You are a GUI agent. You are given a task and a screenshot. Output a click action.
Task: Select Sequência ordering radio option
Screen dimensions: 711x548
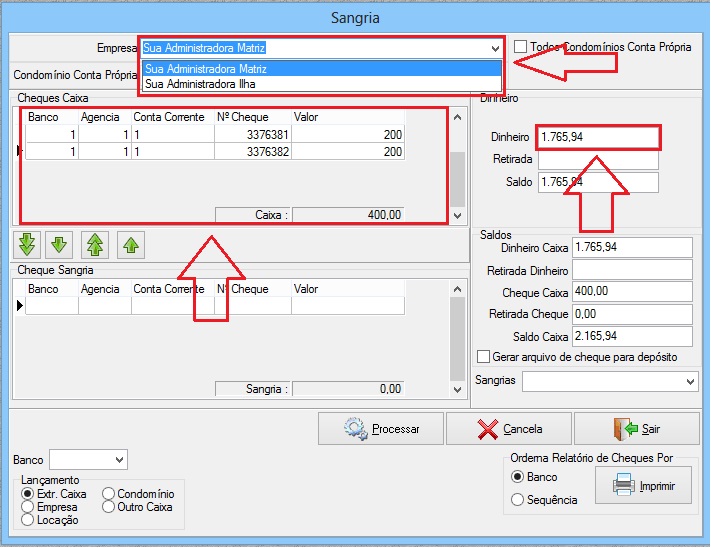517,499
